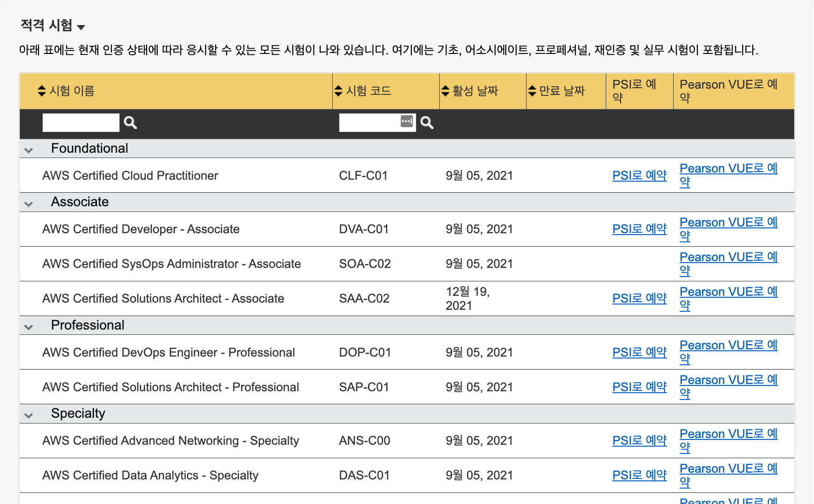The image size is (814, 504).
Task: Select AWS Certified Cloud Practitioner exam name
Action: point(130,175)
